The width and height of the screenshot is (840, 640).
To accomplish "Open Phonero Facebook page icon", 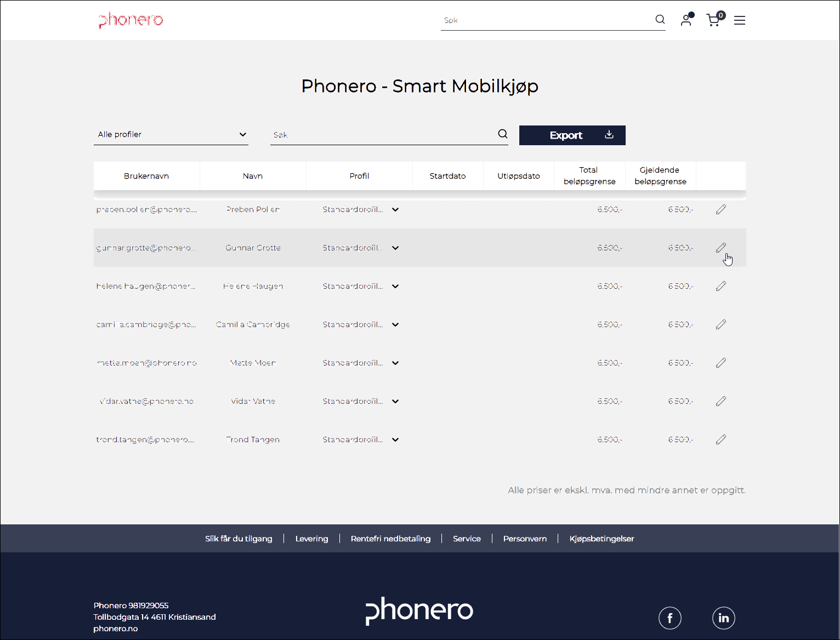I will click(x=670, y=618).
